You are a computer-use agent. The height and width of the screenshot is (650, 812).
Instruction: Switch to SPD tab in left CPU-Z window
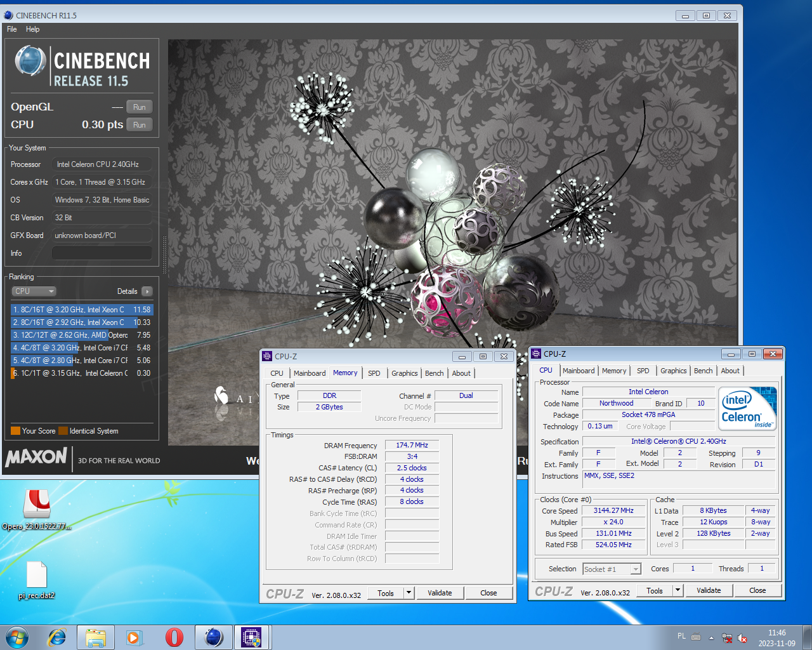(x=374, y=373)
